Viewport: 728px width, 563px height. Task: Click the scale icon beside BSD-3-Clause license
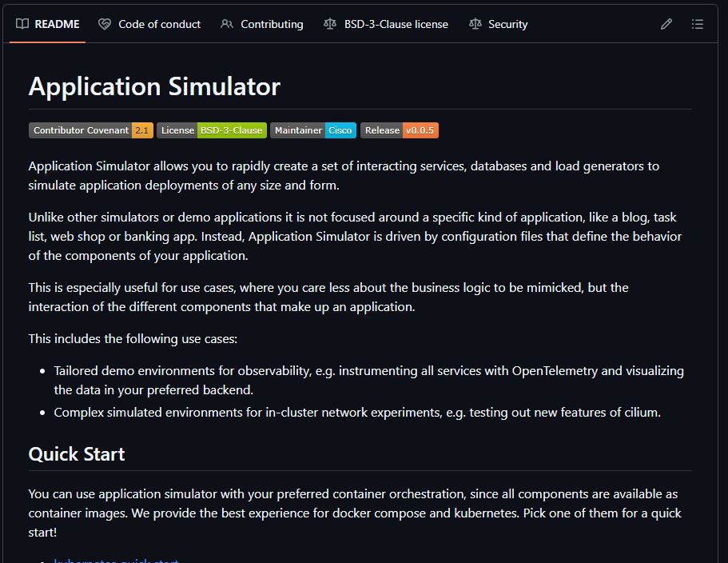tap(330, 24)
